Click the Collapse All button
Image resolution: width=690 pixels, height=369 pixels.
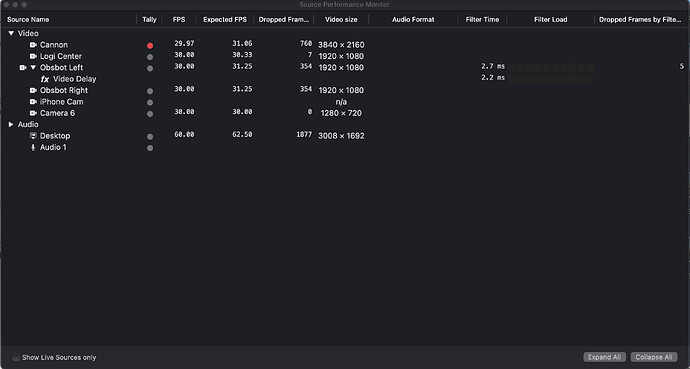(x=654, y=357)
